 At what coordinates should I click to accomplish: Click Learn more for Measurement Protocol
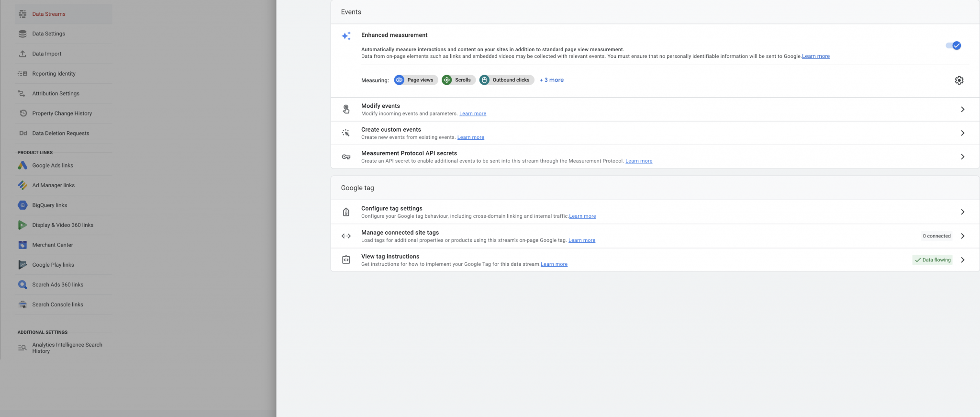click(639, 161)
